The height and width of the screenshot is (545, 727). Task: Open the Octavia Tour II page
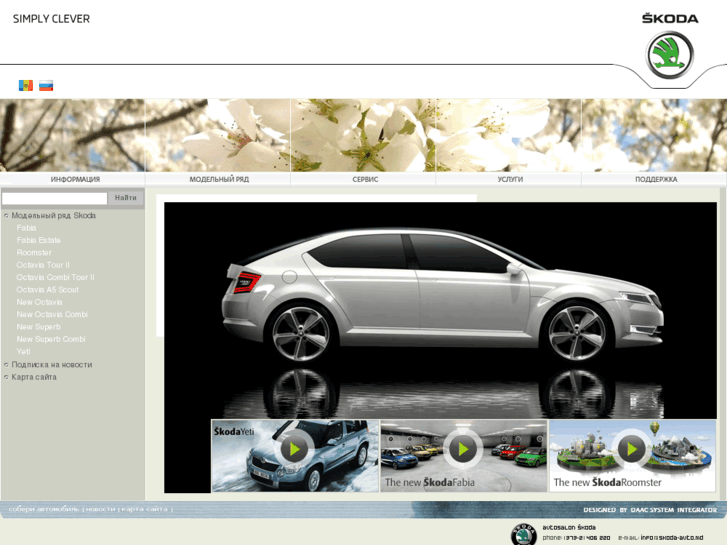point(43,265)
